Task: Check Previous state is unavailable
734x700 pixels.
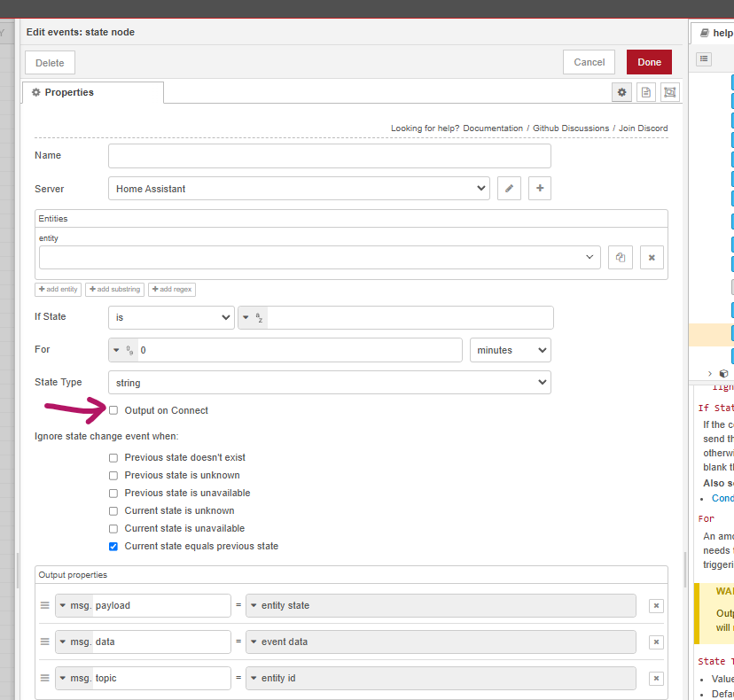Action: tap(113, 493)
